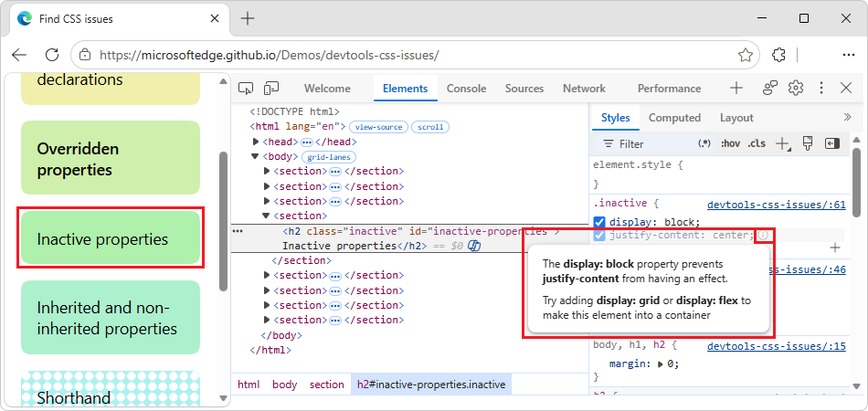
Task: Toggle the device emulation icon
Action: [x=271, y=88]
